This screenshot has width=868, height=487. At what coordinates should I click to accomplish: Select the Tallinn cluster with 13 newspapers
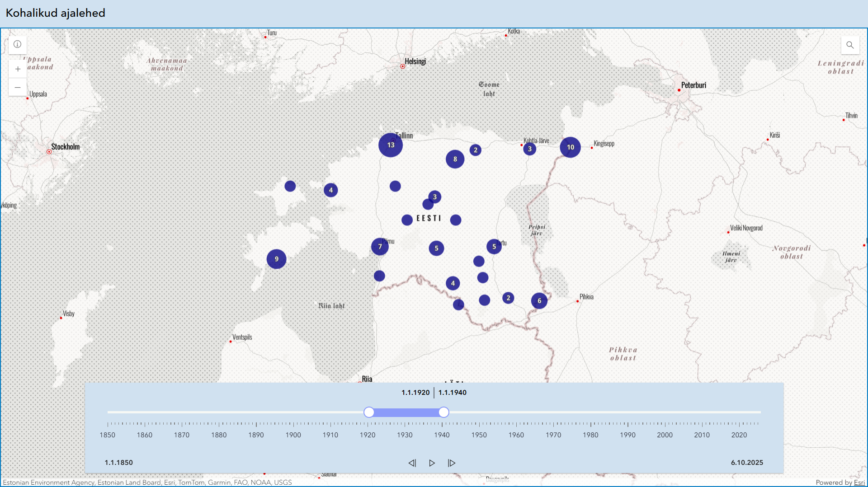(391, 145)
